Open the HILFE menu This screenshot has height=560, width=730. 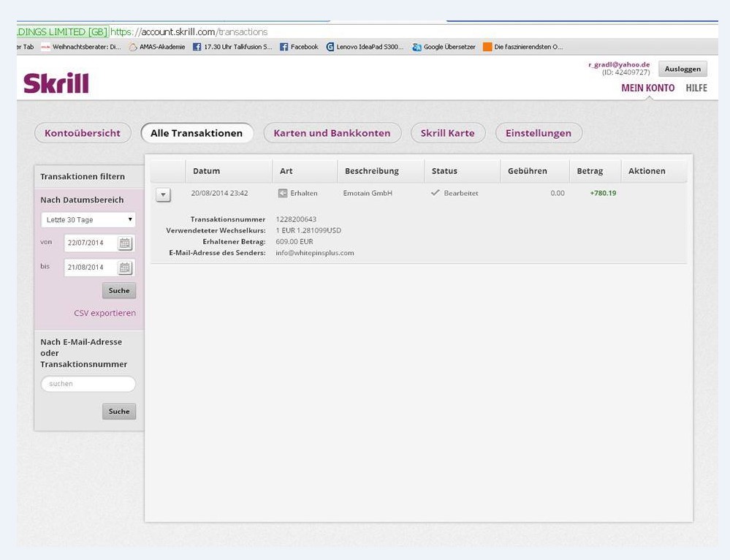[696, 88]
